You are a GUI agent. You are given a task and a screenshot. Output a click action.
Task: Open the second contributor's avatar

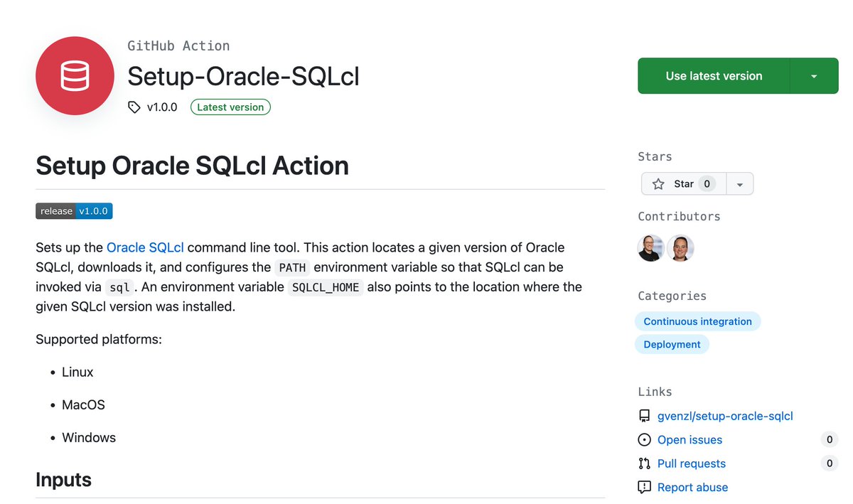coord(680,248)
